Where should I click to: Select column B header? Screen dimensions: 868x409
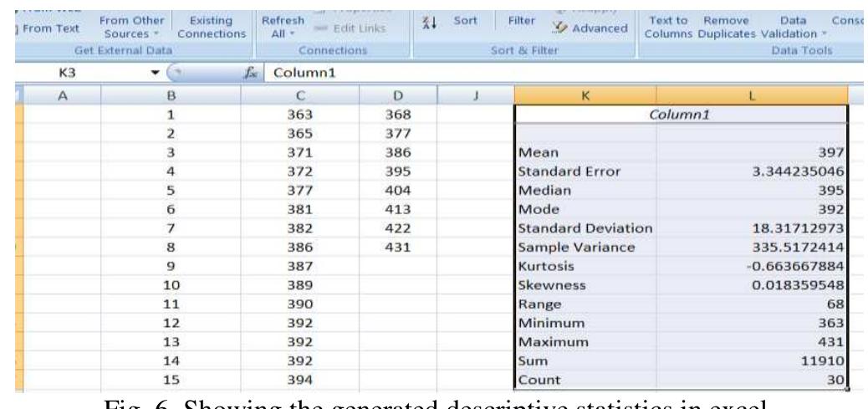(171, 95)
